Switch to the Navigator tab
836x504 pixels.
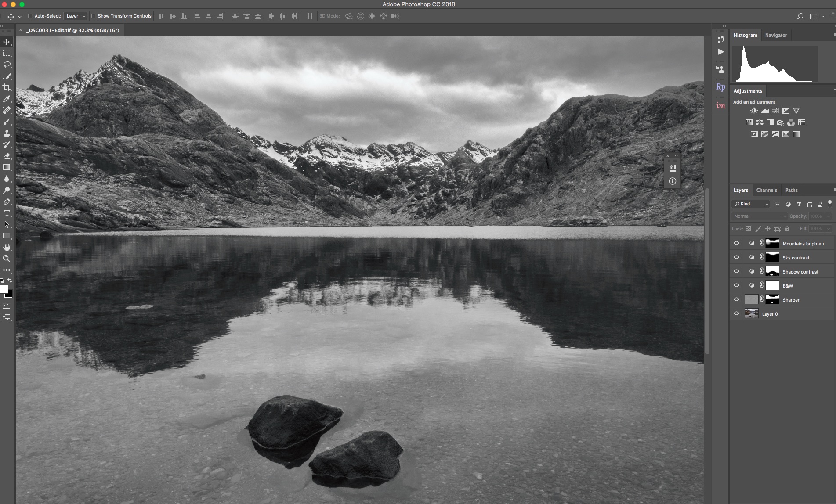pyautogui.click(x=776, y=35)
